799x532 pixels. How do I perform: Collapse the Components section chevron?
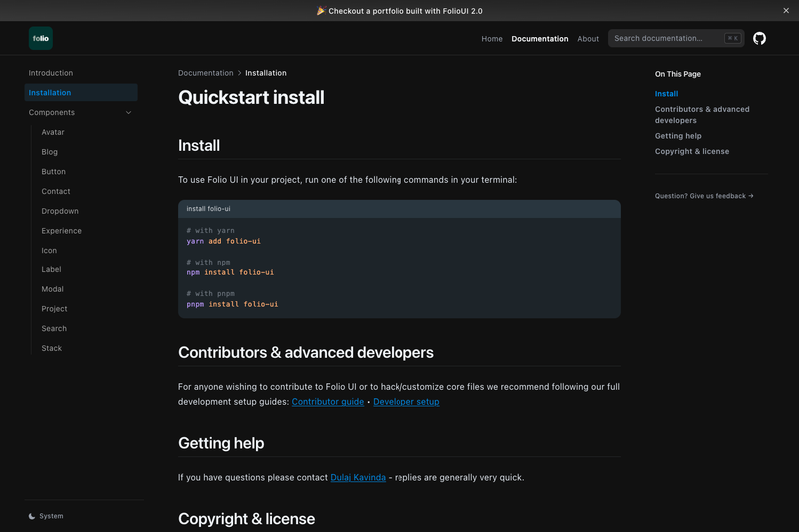(x=129, y=113)
